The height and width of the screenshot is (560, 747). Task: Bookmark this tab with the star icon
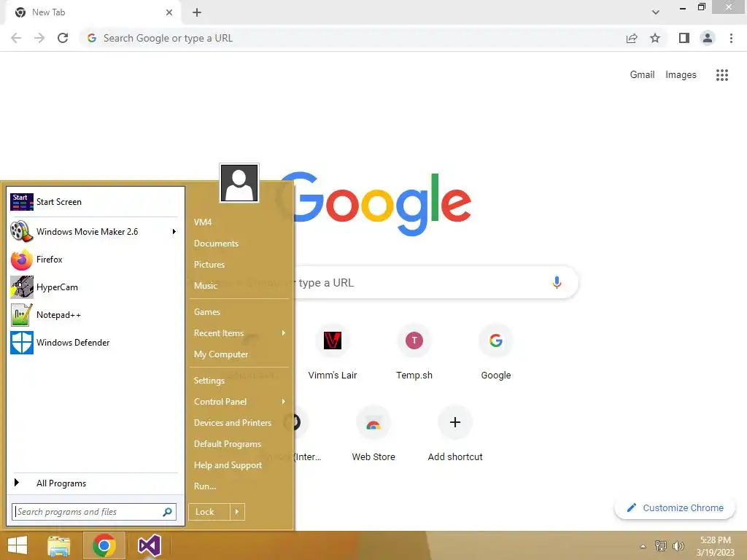(x=655, y=38)
